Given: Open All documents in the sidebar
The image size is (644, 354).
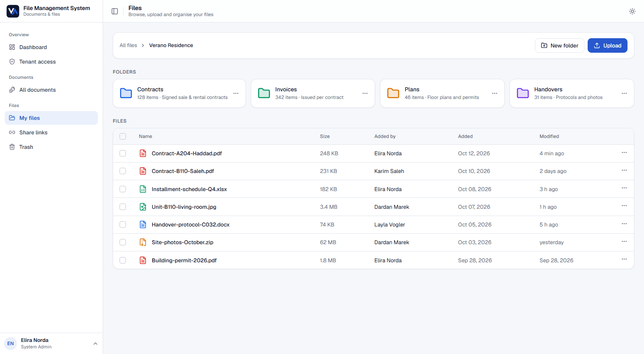Looking at the screenshot, I should tap(51, 90).
